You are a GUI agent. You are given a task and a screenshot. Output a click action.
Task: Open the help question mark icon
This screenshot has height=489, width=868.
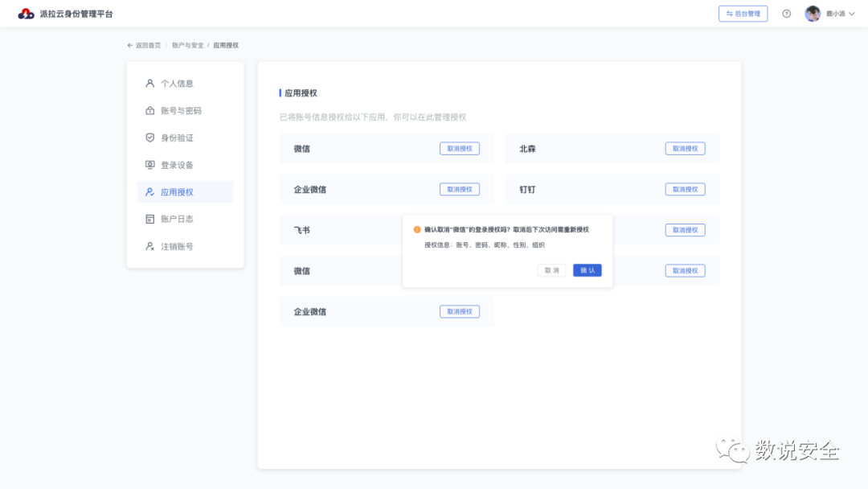coord(786,14)
